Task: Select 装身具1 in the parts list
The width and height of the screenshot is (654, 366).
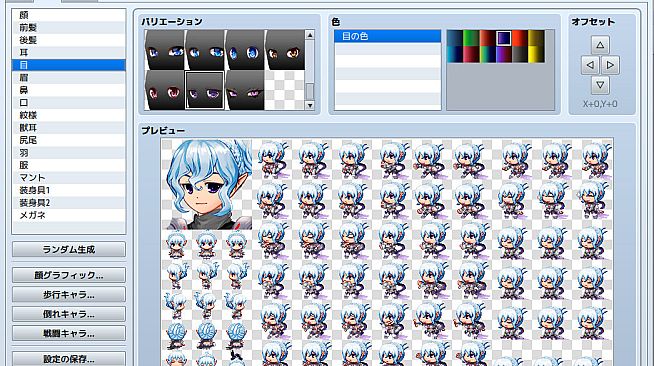Action: click(x=69, y=190)
